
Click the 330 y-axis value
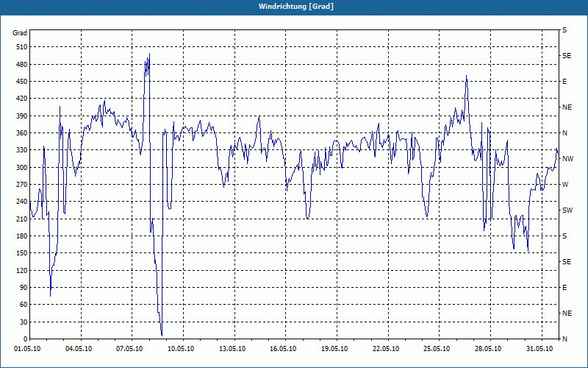click(22, 150)
